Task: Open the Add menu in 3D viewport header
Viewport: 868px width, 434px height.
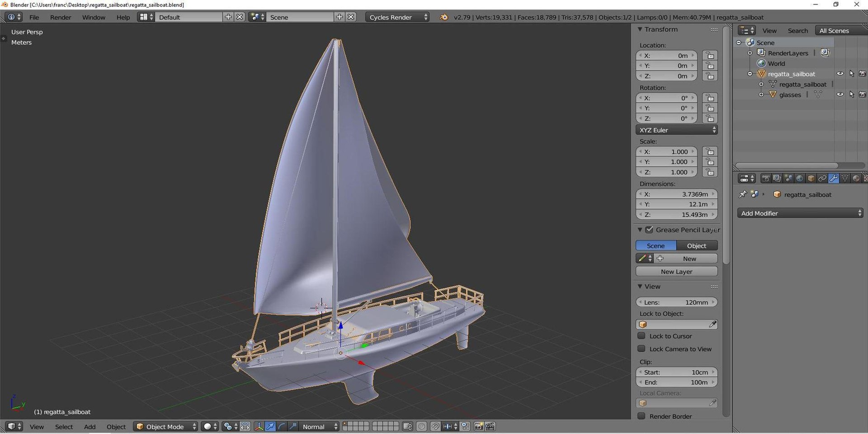Action: 90,426
